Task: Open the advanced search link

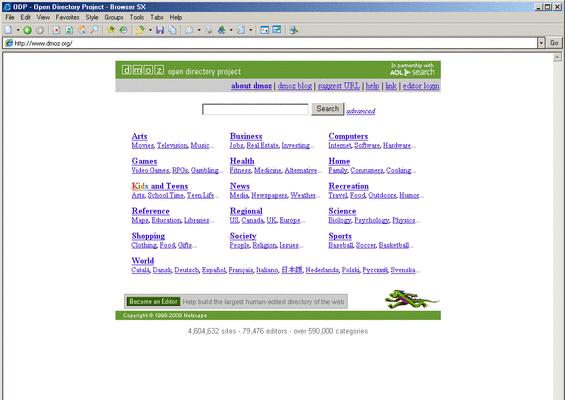Action: pos(361,111)
